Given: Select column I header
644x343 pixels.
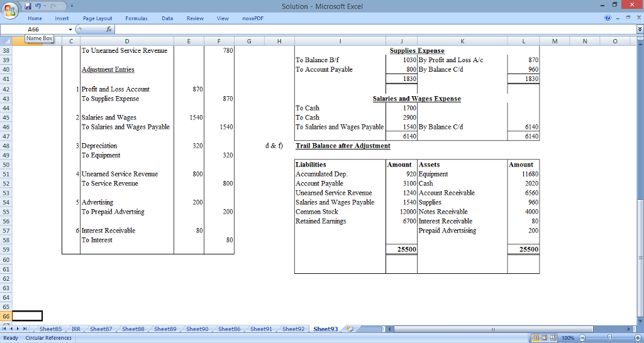Looking at the screenshot, I should pos(340,41).
